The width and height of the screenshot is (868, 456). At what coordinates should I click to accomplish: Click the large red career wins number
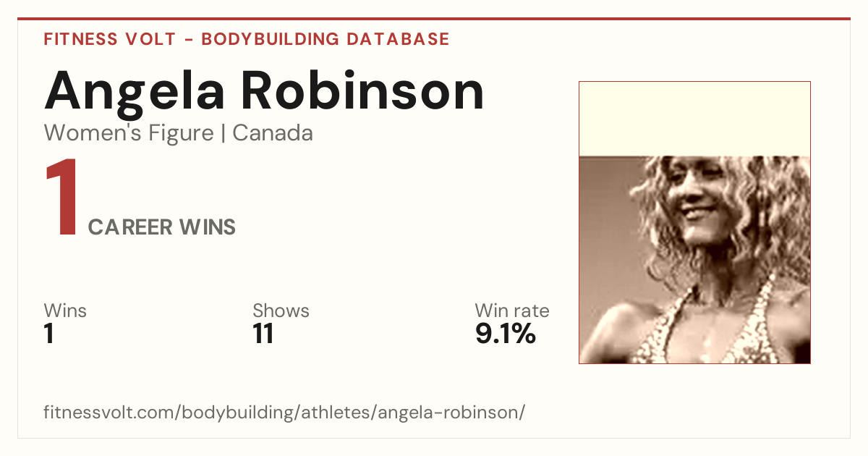click(x=61, y=198)
